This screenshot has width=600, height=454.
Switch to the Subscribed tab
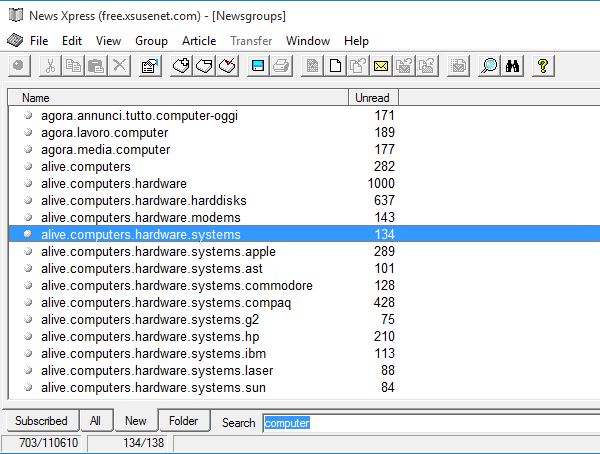tap(41, 421)
